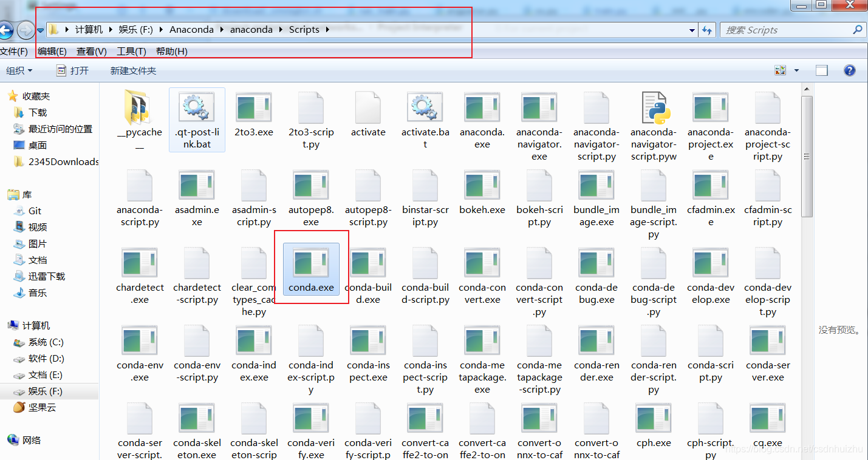Click the refresh button beside address bar
The image size is (868, 460).
coord(707,30)
